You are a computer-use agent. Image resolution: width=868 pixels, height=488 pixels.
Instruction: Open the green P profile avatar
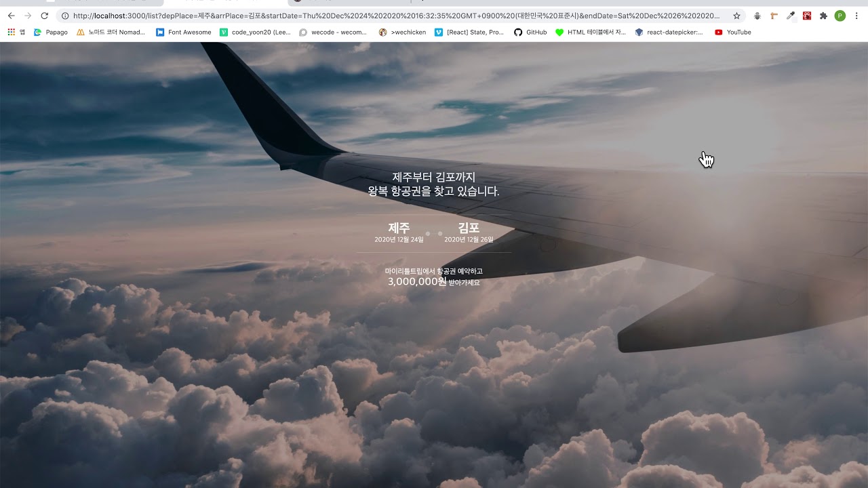point(840,16)
